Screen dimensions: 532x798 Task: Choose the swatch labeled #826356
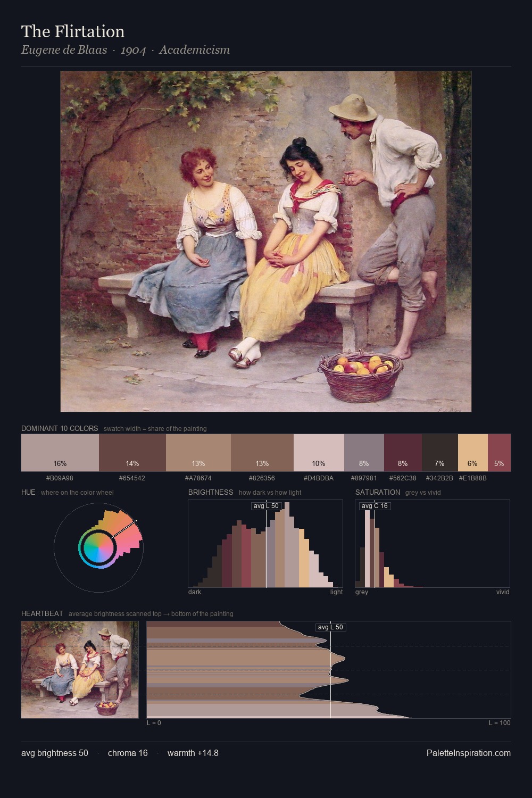point(262,453)
